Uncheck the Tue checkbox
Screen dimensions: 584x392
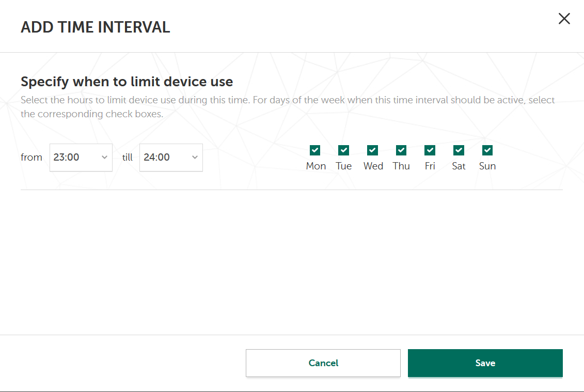pyautogui.click(x=344, y=150)
